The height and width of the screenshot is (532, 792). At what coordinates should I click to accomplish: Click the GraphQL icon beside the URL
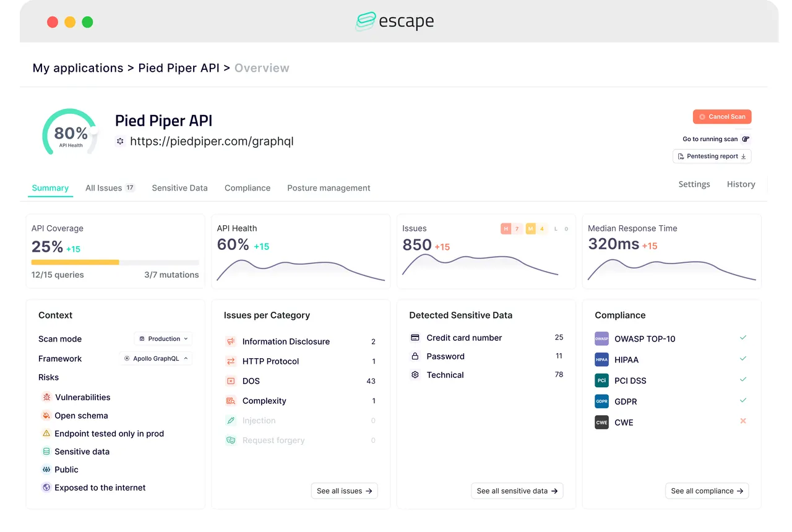tap(120, 141)
